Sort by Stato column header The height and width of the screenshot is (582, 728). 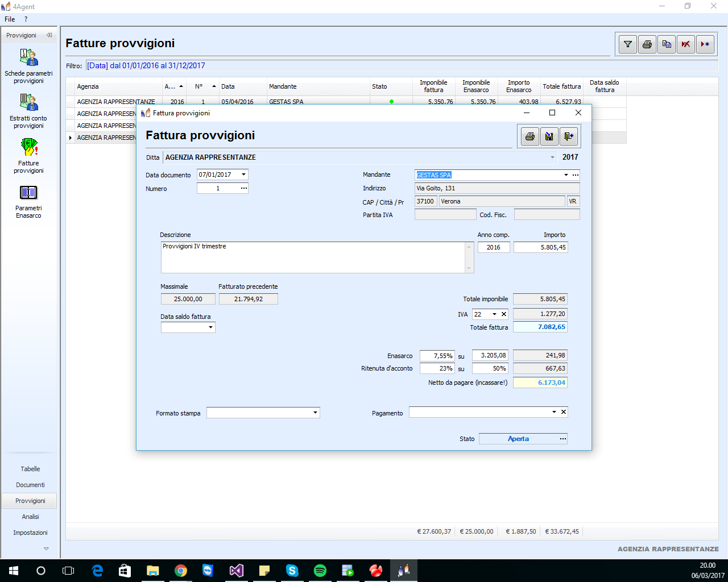click(x=391, y=86)
